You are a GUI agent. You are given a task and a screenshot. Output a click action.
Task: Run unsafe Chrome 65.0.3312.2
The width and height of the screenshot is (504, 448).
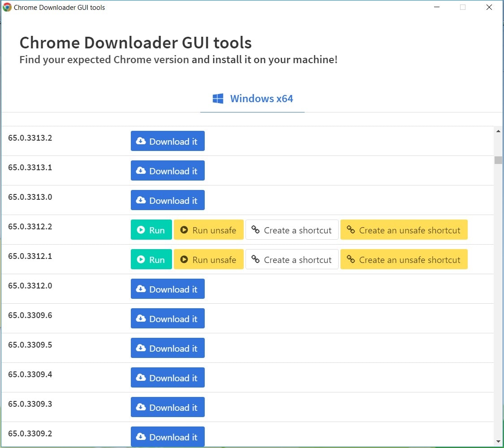click(209, 229)
